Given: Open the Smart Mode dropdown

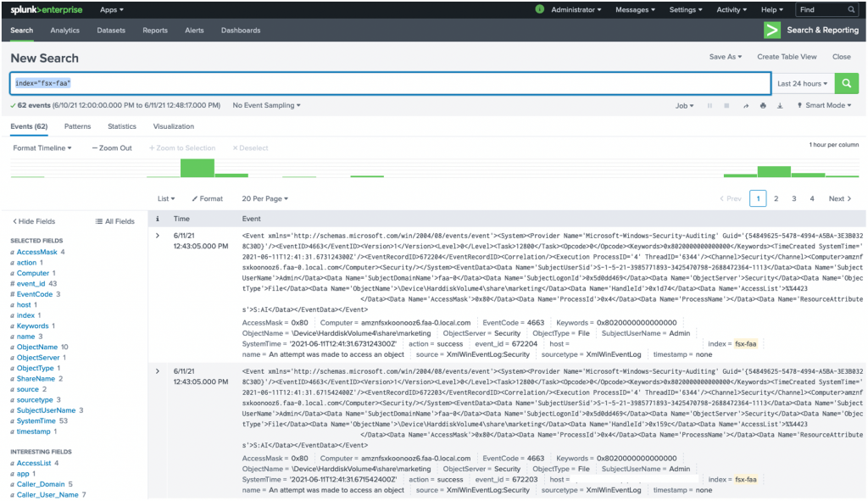Looking at the screenshot, I should pyautogui.click(x=826, y=105).
